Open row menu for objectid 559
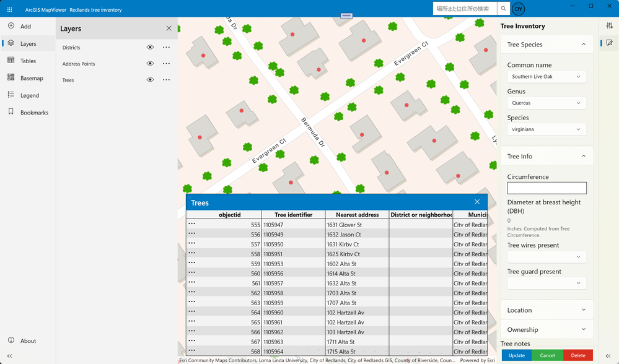 pos(192,262)
